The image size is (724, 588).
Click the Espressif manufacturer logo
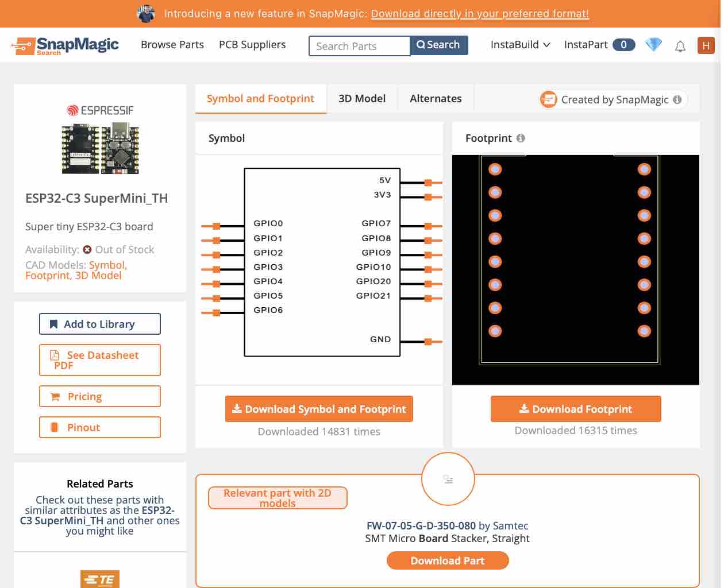pos(100,110)
